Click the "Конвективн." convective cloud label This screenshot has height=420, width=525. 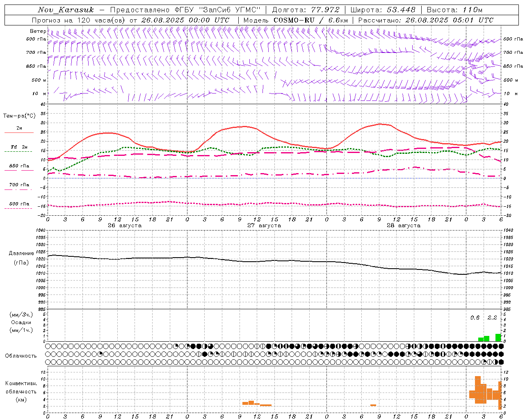click(21, 383)
